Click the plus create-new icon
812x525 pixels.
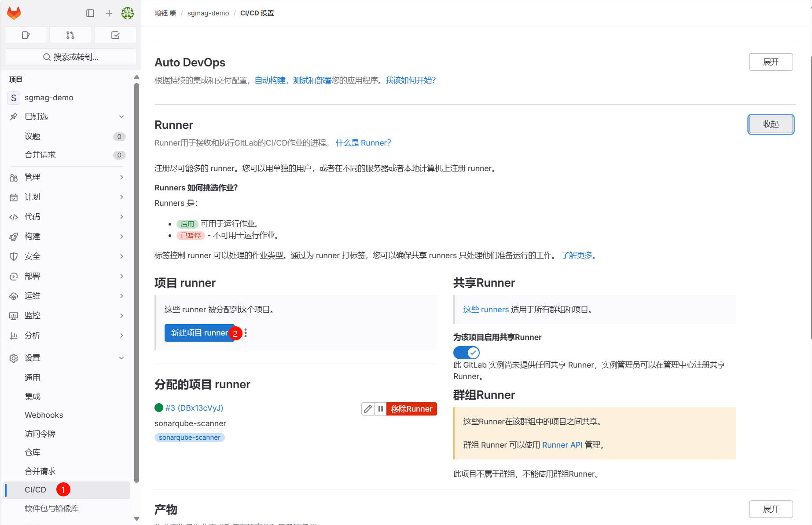[x=109, y=13]
